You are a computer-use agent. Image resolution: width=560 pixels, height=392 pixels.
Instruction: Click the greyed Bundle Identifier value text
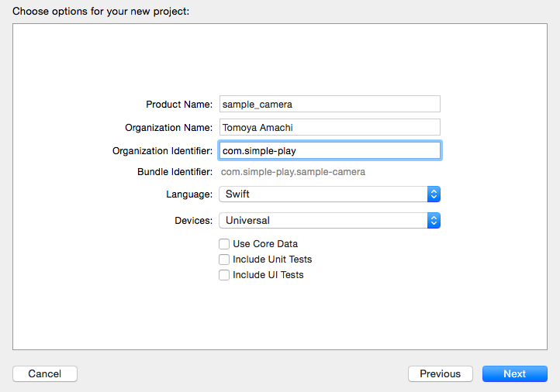click(293, 172)
